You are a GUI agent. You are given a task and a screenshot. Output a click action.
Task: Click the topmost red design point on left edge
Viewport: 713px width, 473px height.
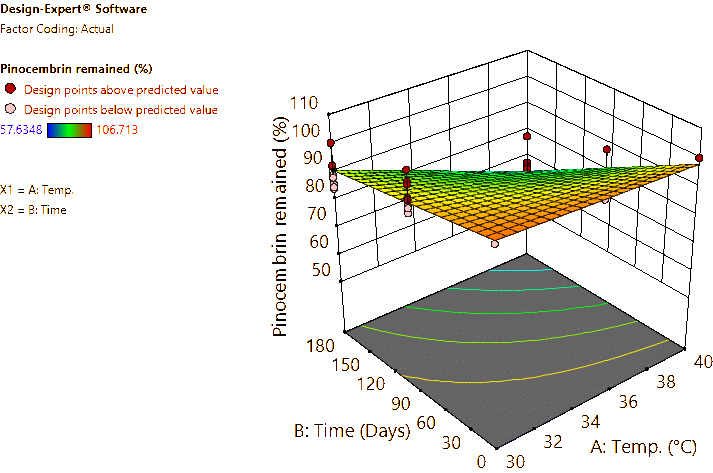[x=330, y=144]
